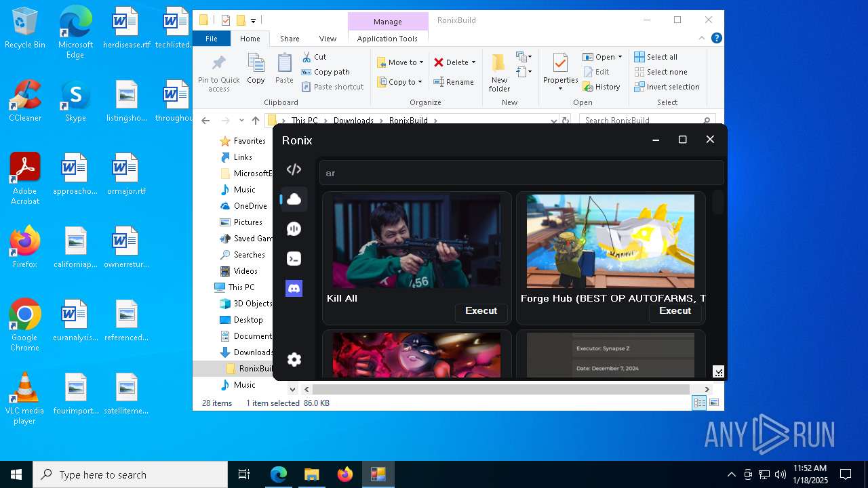
Task: Open the File tab in Explorer
Action: (x=212, y=39)
